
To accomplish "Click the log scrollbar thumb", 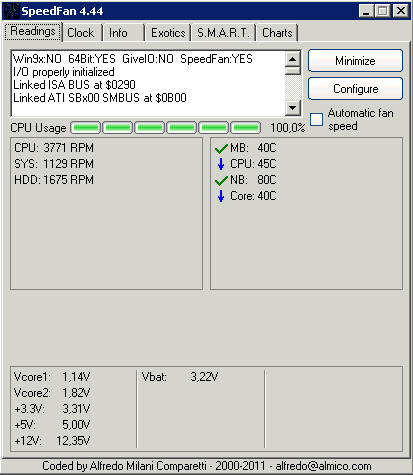I will 293,70.
